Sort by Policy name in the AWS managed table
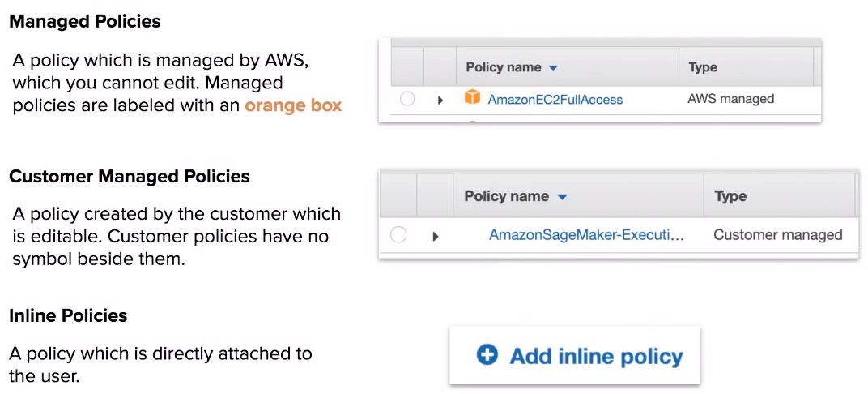 click(504, 67)
